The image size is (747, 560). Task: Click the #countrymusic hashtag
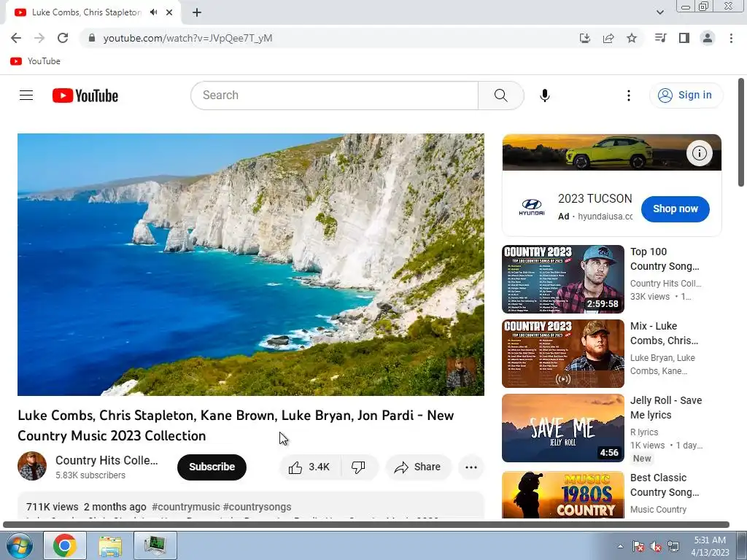[186, 507]
